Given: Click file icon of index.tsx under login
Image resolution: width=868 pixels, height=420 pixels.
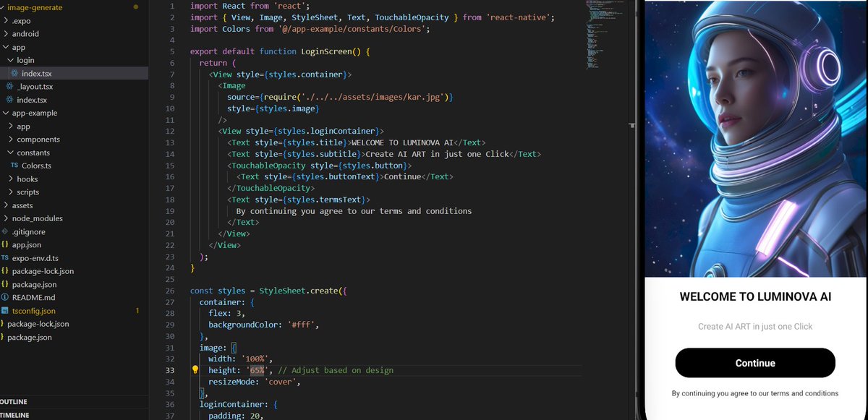Looking at the screenshot, I should click(14, 74).
